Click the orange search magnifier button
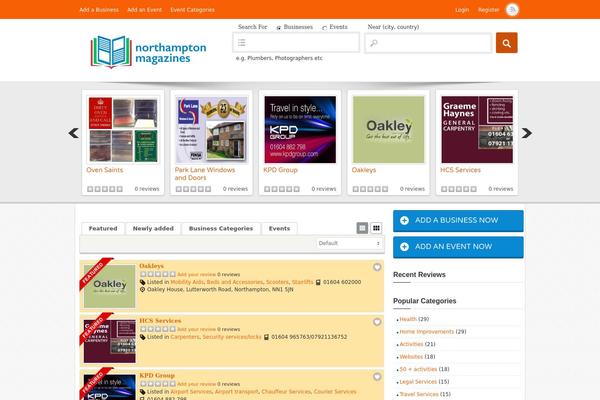Viewport: 600px width, 400px height. point(506,43)
